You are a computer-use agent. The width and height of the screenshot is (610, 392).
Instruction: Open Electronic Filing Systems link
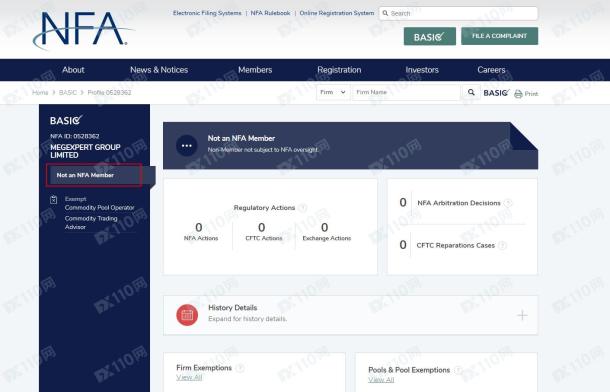(207, 13)
